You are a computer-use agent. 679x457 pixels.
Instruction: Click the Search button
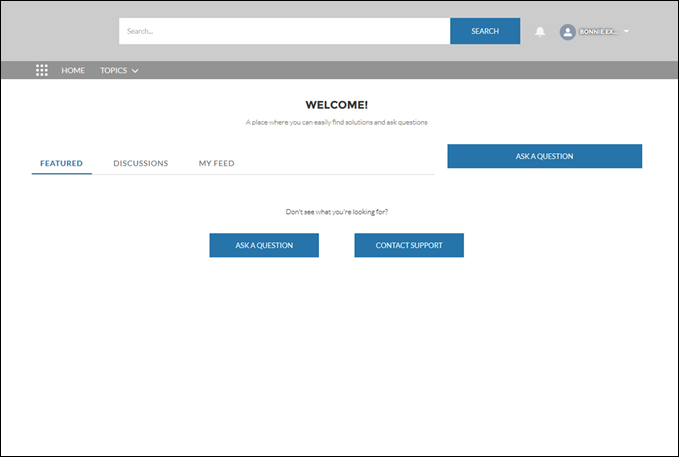pos(485,31)
